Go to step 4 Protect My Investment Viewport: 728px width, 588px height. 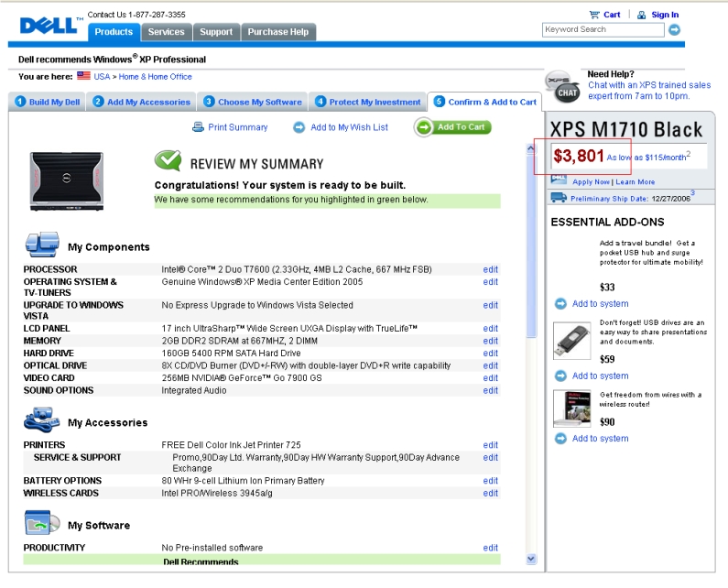click(367, 102)
